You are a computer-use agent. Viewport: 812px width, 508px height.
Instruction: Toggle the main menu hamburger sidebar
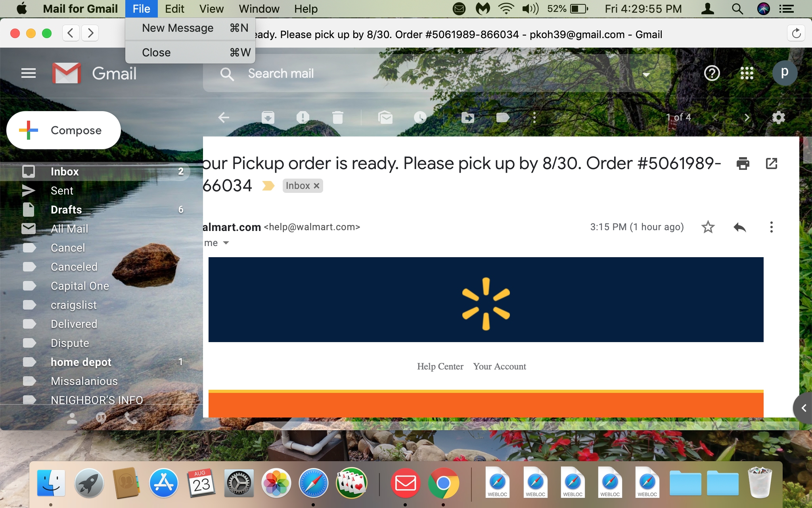(29, 73)
